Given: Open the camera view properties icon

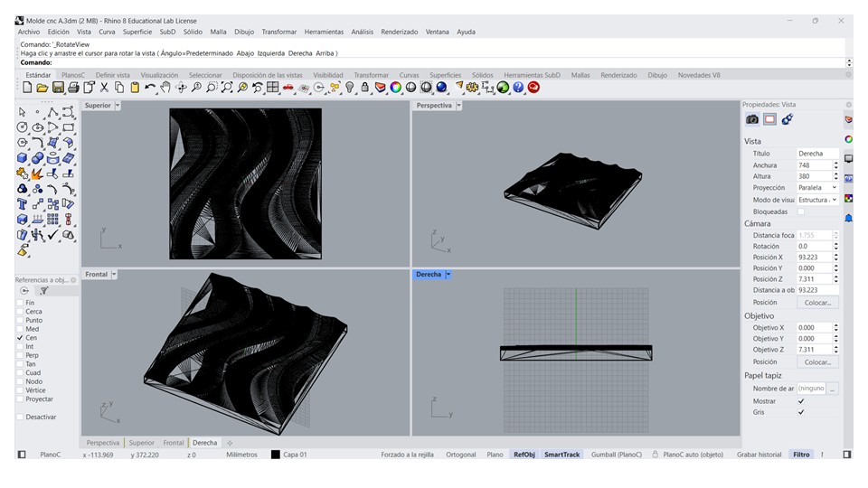Looking at the screenshot, I should (x=752, y=119).
